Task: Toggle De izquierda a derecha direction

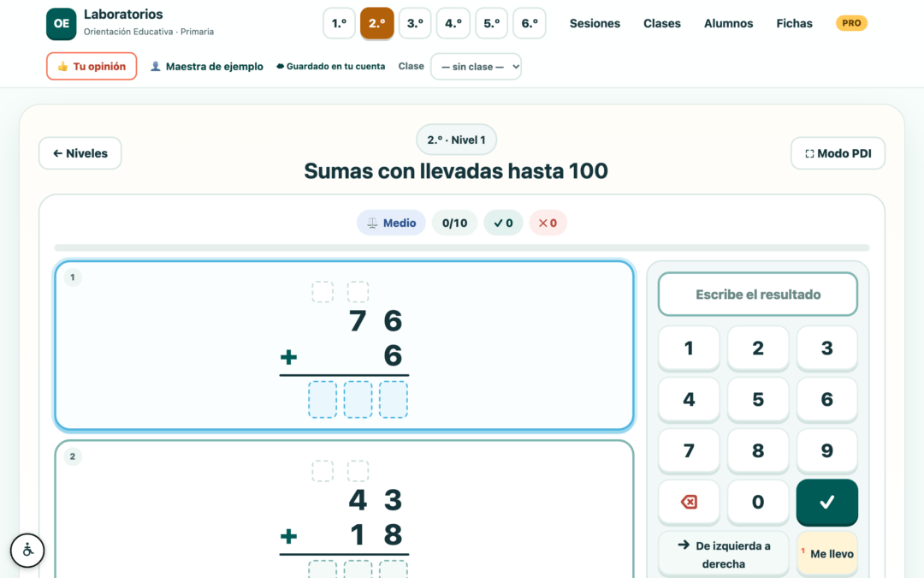Action: pos(723,554)
